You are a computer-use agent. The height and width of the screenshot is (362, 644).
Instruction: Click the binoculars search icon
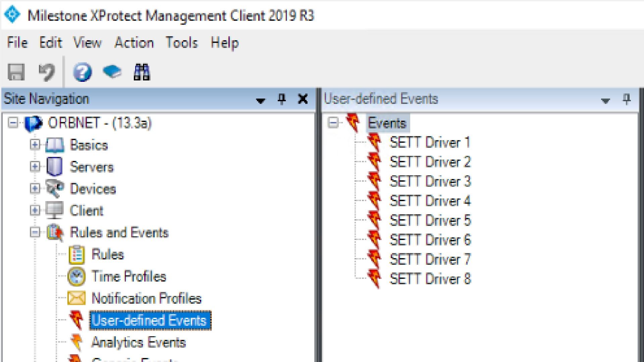click(x=142, y=72)
